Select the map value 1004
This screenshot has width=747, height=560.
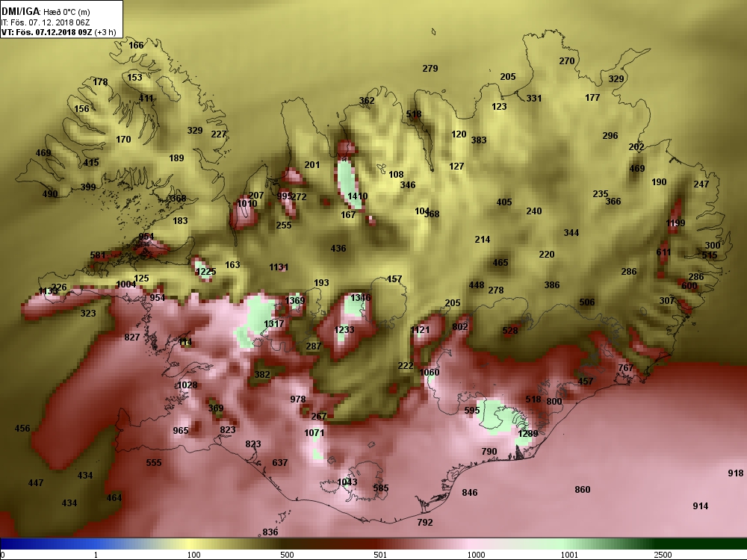tap(125, 284)
